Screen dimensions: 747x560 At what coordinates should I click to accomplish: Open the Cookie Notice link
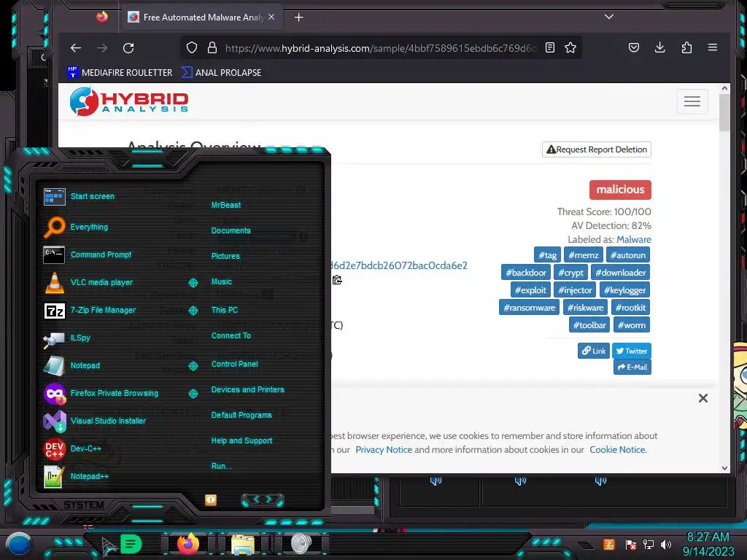[x=618, y=449]
